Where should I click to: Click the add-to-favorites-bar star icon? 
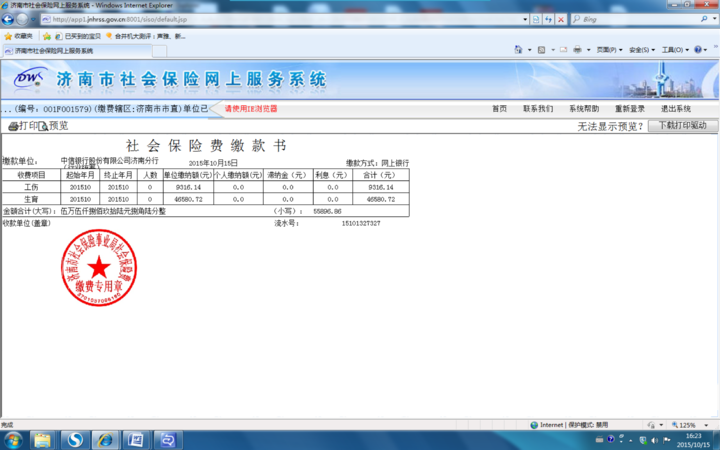pos(46,36)
